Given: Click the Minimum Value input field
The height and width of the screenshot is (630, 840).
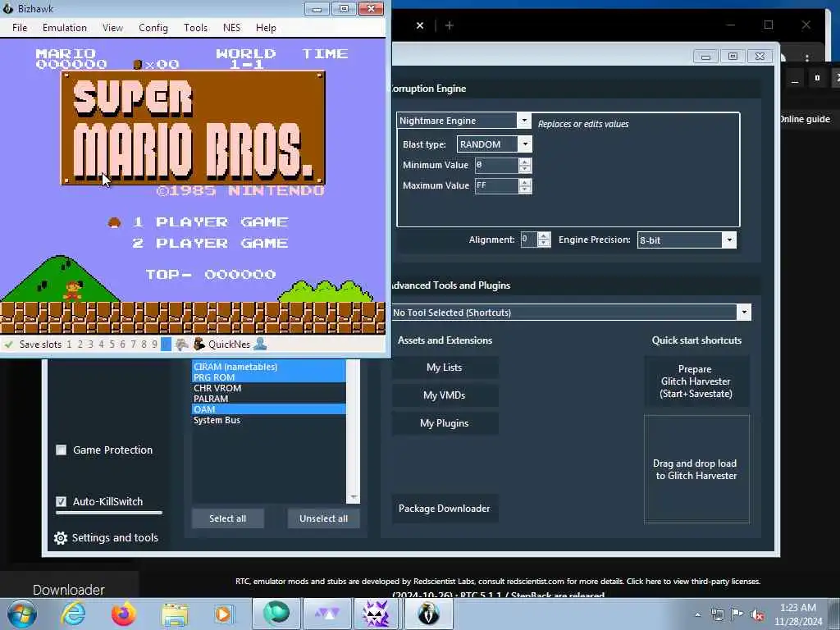Looking at the screenshot, I should (x=496, y=165).
